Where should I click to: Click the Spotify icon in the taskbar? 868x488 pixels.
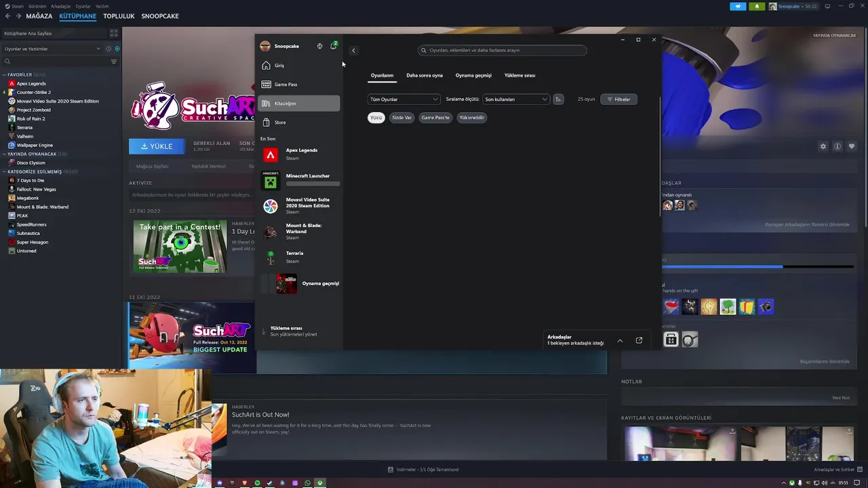pyautogui.click(x=257, y=483)
